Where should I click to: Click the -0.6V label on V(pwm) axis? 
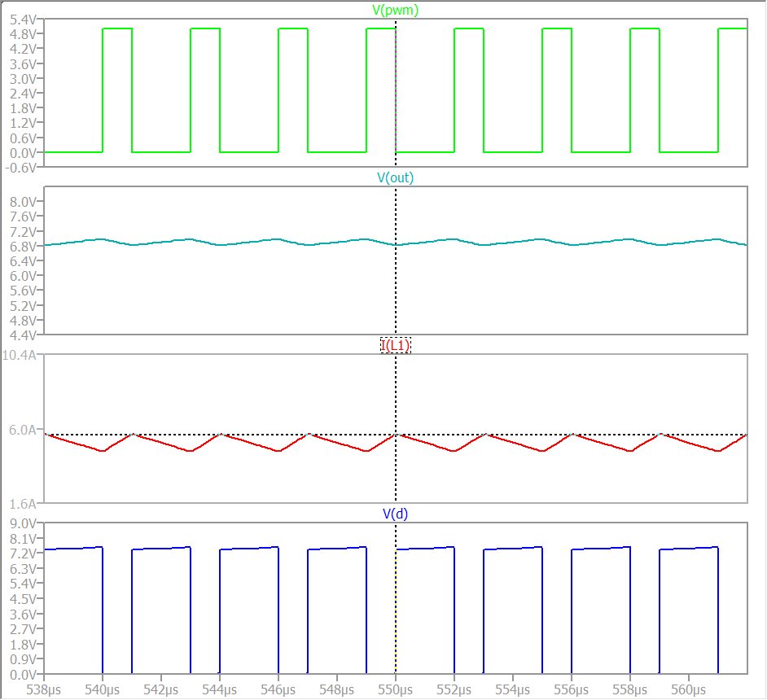[x=21, y=168]
